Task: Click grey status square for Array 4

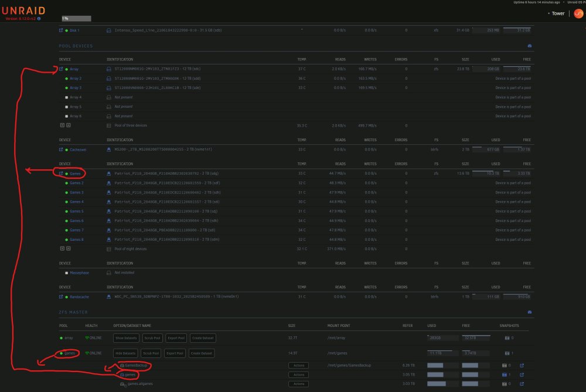Action: 67,97
